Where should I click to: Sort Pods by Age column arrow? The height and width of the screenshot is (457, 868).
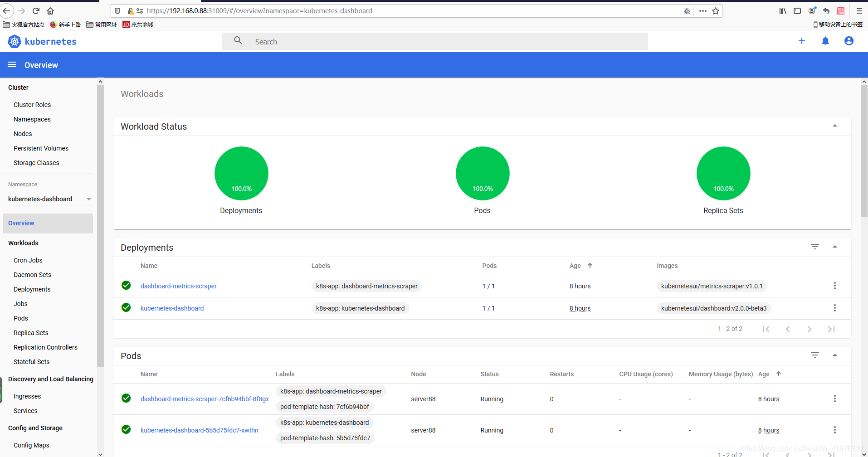coord(779,374)
